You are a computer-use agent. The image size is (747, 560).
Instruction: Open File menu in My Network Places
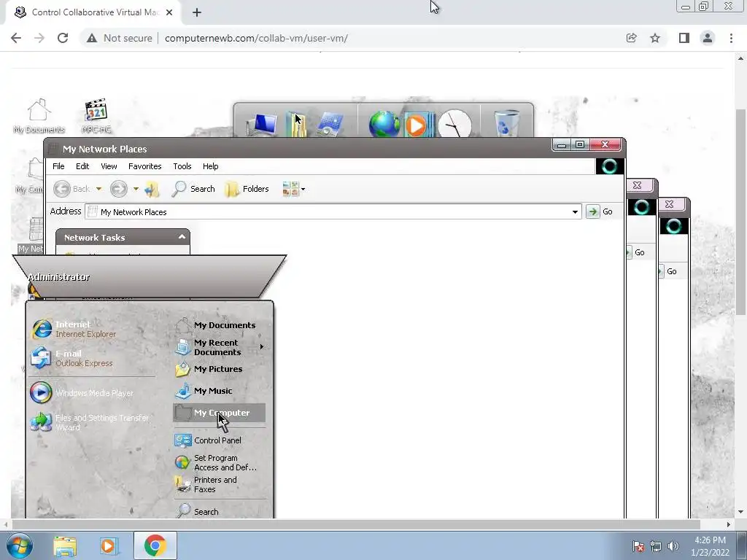pyautogui.click(x=58, y=166)
